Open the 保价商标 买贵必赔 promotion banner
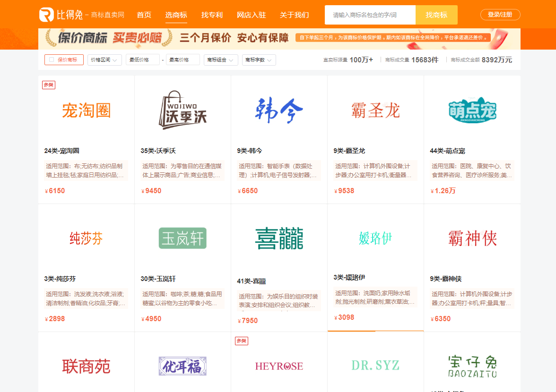 point(279,38)
